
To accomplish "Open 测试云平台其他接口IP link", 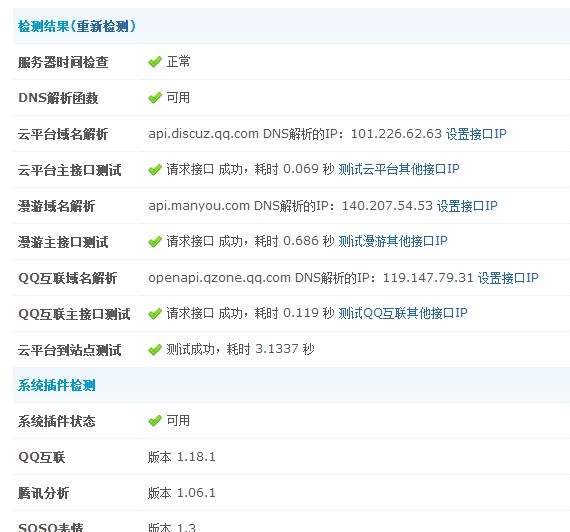I will click(399, 169).
